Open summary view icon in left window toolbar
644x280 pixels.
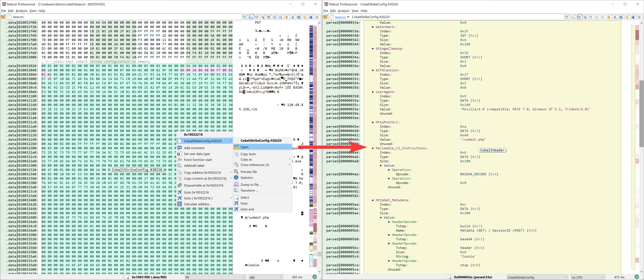245,17
